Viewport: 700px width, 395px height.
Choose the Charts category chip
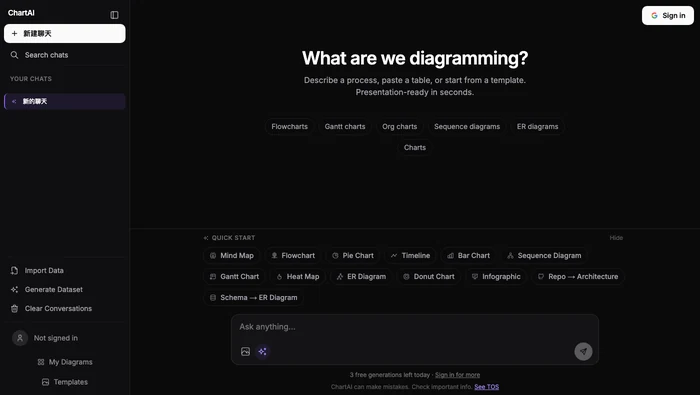pos(415,147)
